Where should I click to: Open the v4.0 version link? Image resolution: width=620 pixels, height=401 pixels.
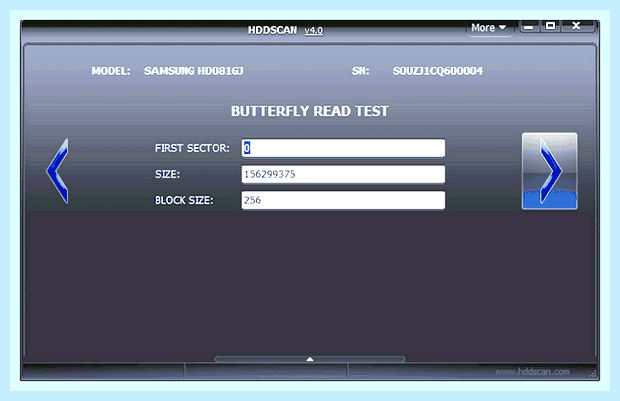point(314,30)
